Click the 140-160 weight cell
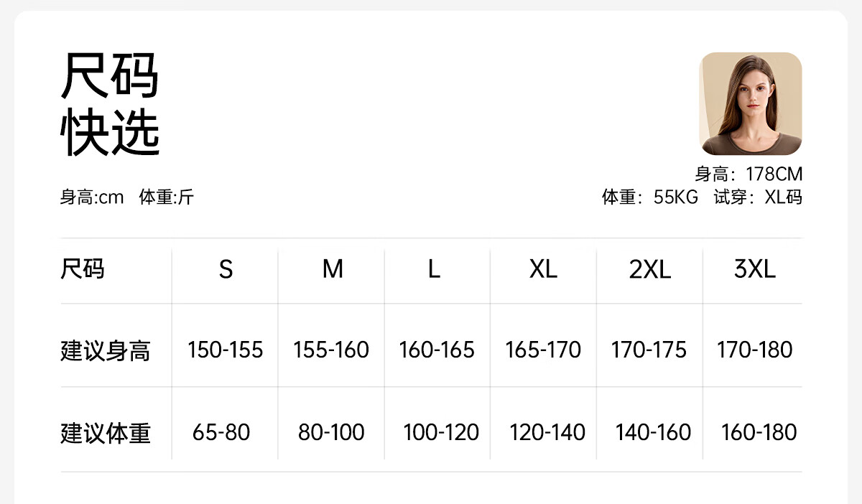This screenshot has width=862, height=504. [x=653, y=432]
